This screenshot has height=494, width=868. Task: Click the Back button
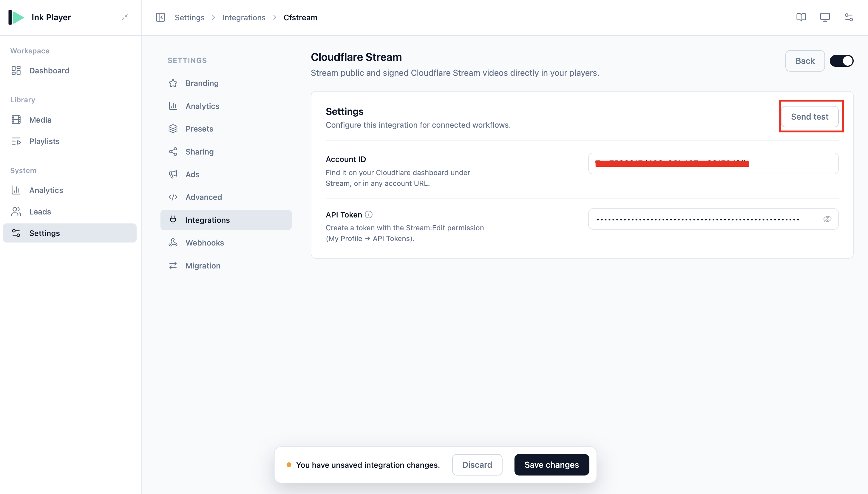[x=804, y=61]
